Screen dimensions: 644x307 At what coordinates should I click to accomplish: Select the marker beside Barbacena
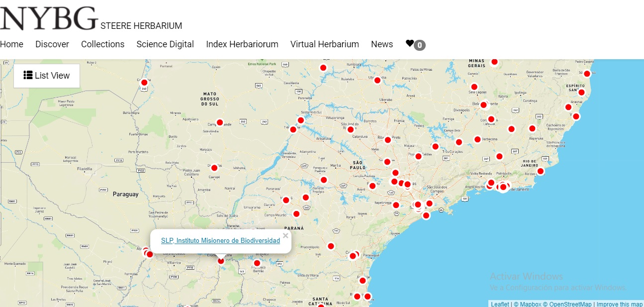(477, 139)
